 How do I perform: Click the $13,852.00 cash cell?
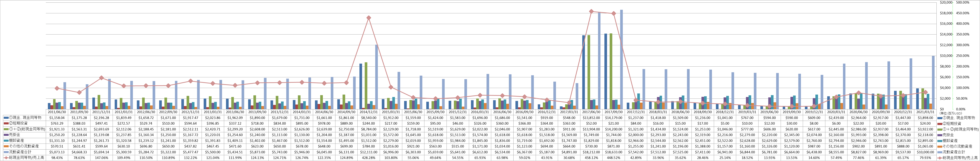click(x=591, y=118)
